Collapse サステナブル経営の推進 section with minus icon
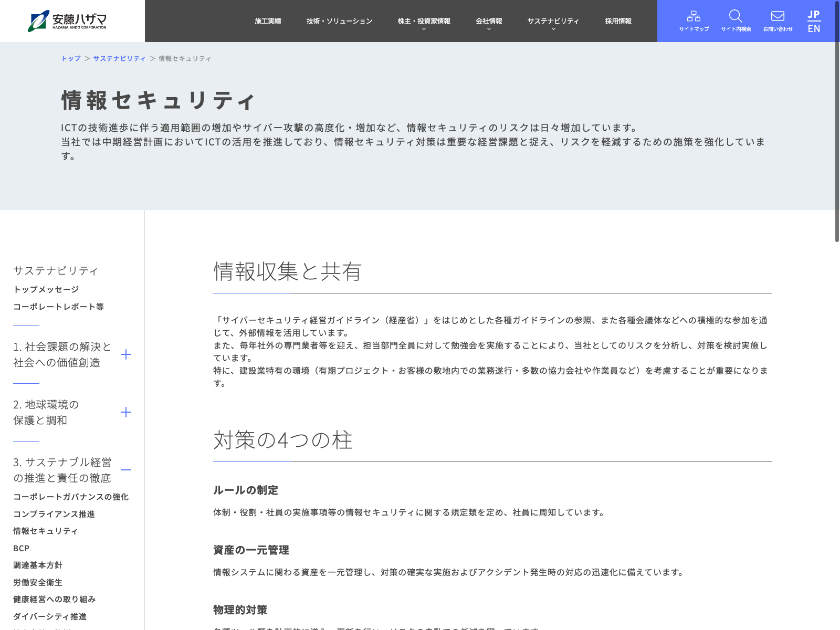The height and width of the screenshot is (630, 840). 126,470
